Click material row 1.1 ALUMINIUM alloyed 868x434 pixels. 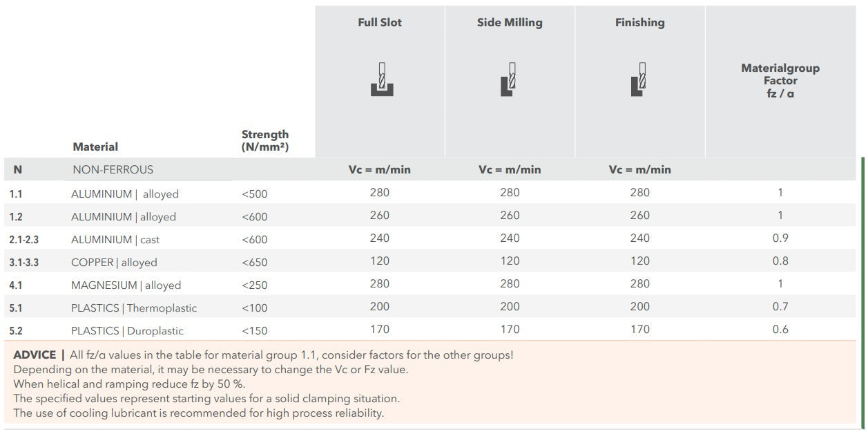[124, 194]
